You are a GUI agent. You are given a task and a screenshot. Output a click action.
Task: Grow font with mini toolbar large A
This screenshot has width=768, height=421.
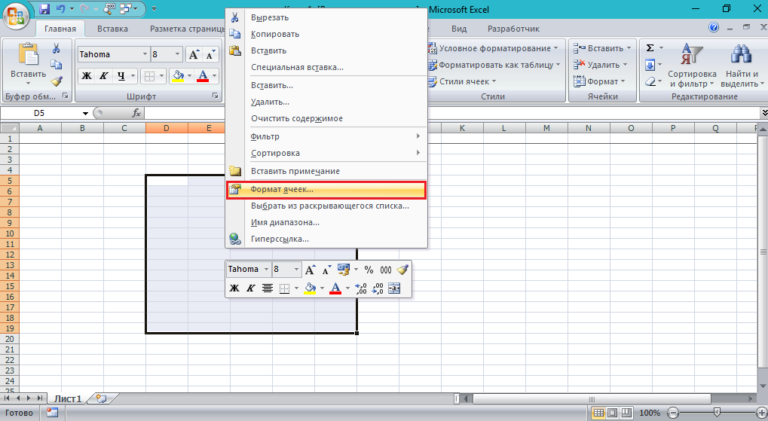coord(310,270)
